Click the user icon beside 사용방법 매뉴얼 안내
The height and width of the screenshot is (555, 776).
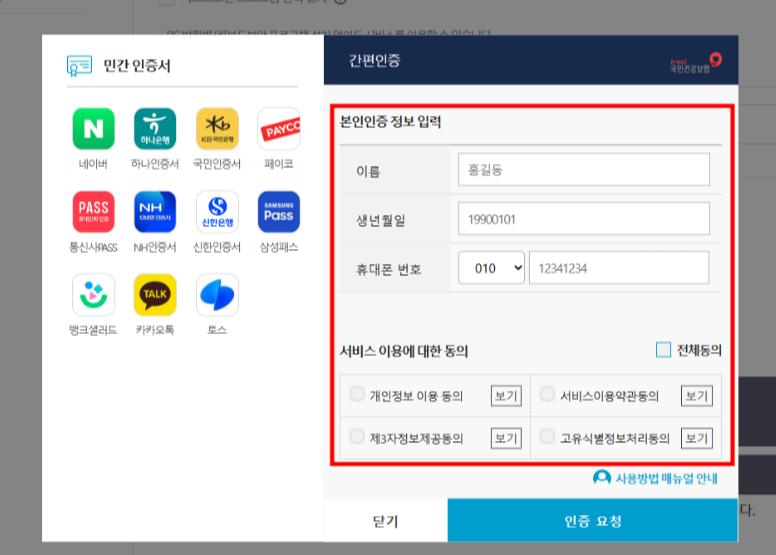602,478
